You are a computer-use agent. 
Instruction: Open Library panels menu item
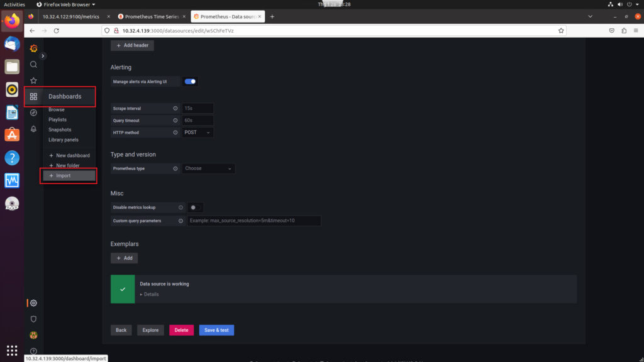pos(64,140)
